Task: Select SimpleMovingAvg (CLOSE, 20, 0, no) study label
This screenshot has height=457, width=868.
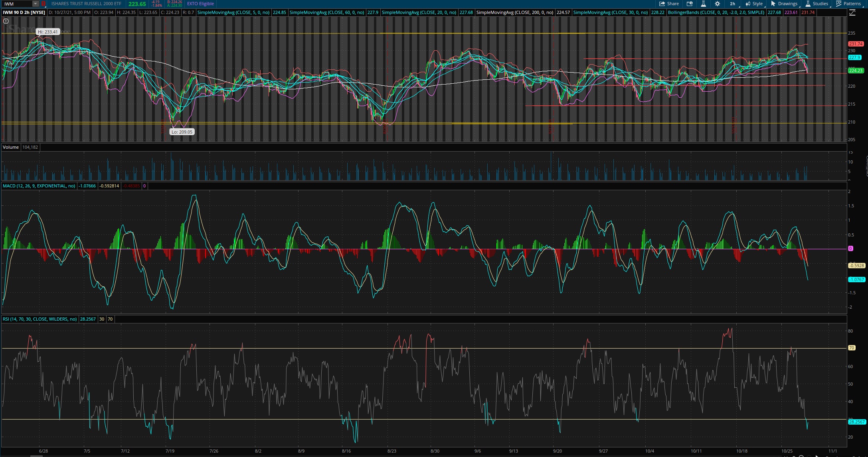Action: point(419,12)
